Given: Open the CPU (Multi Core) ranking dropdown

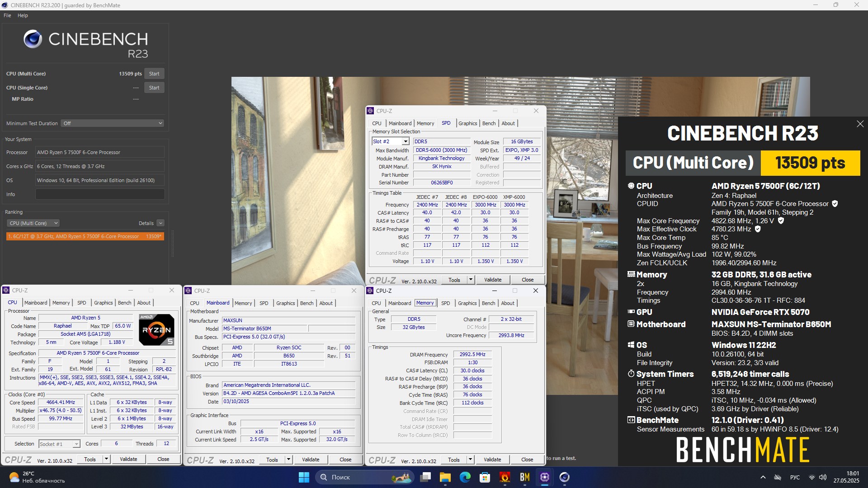Looking at the screenshot, I should [x=33, y=223].
